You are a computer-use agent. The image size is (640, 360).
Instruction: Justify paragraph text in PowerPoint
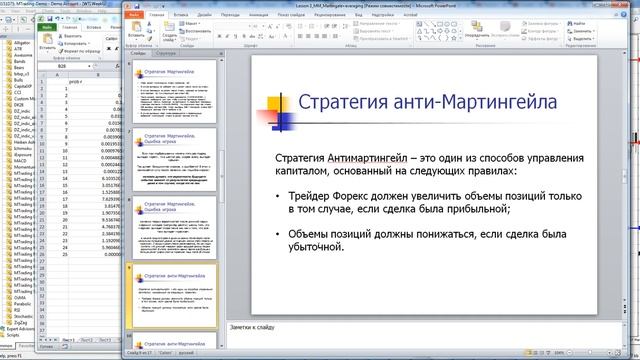coord(324,36)
